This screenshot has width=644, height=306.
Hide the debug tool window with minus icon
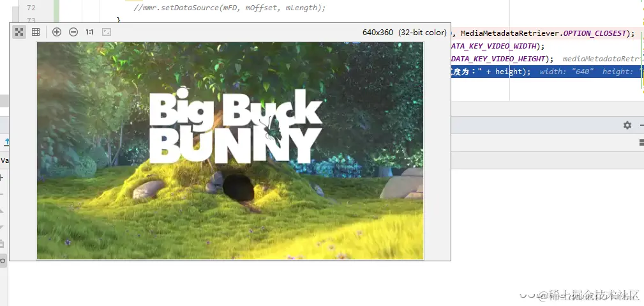(x=641, y=125)
